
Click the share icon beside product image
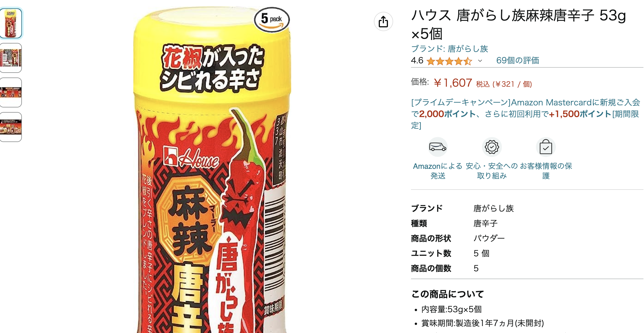383,22
